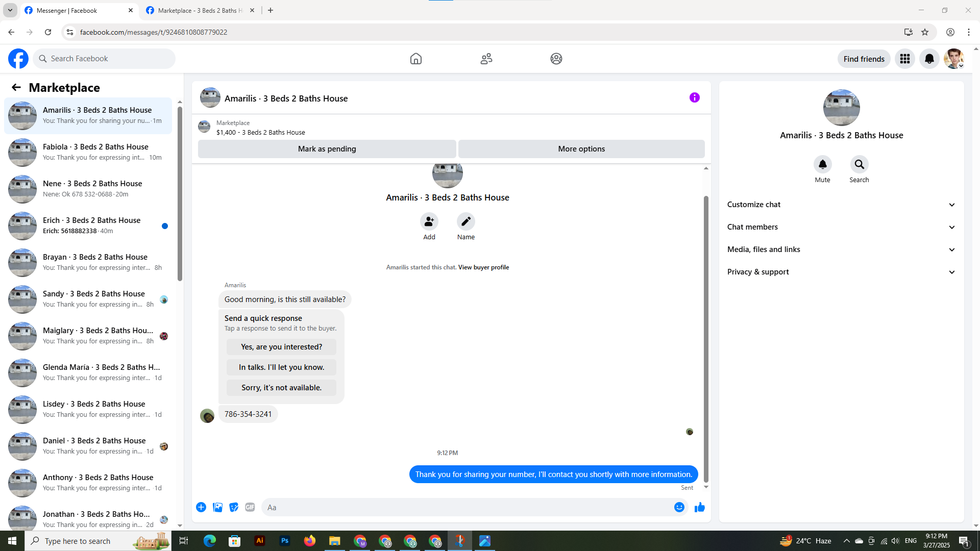Open the Friends icon in top navigation

click(486, 59)
